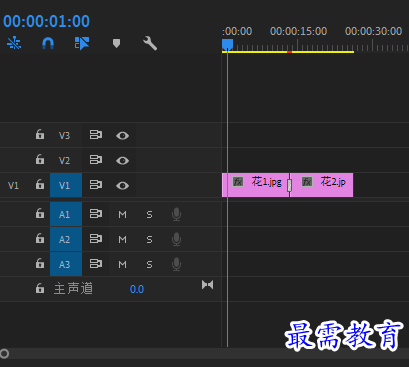The image size is (409, 367).
Task: Click fx badge on 花1.jpg clip
Action: point(238,182)
